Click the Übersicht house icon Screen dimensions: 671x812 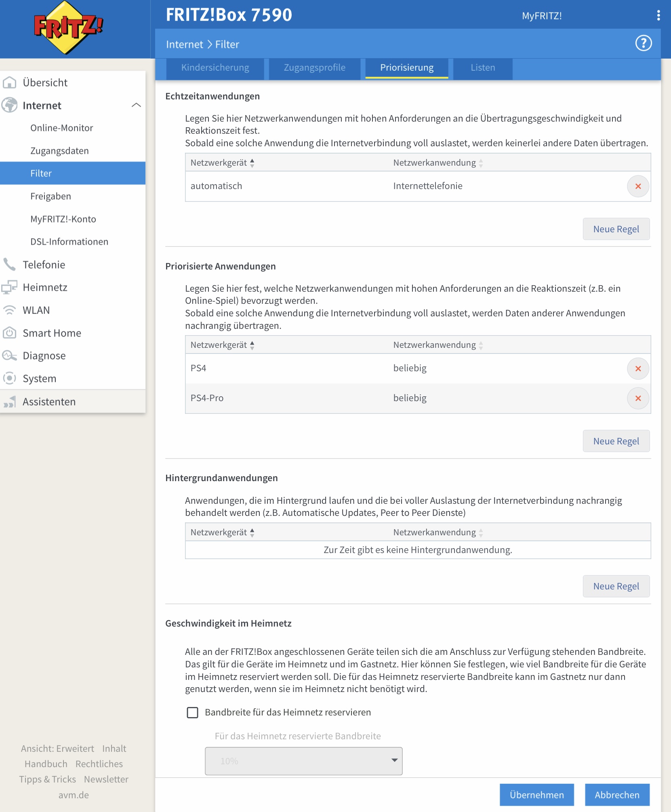(9, 82)
